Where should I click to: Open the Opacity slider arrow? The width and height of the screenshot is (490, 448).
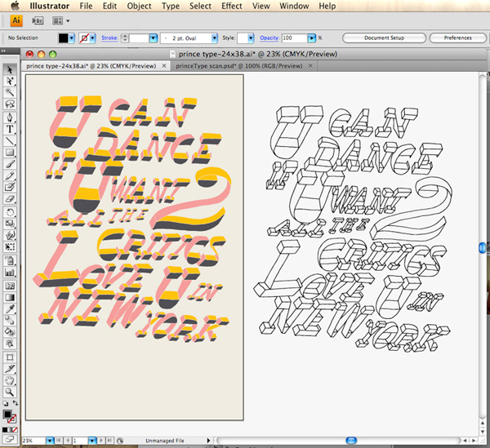pyautogui.click(x=312, y=38)
